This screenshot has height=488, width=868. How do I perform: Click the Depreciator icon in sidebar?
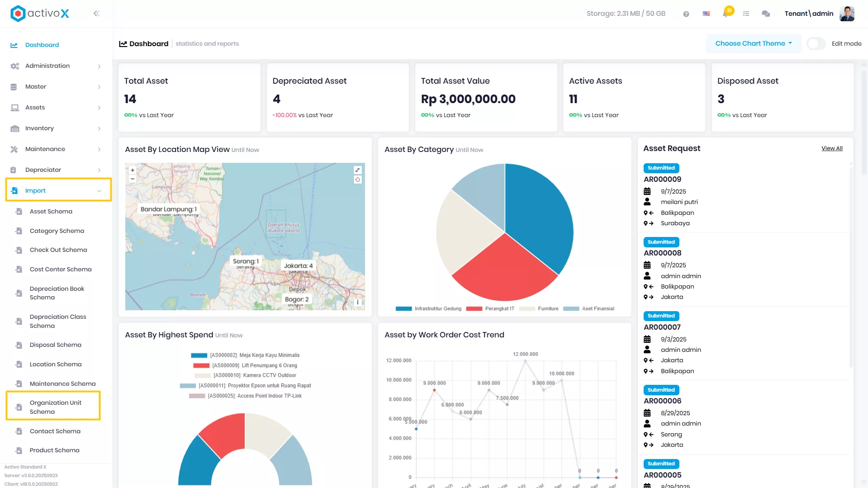click(x=13, y=170)
